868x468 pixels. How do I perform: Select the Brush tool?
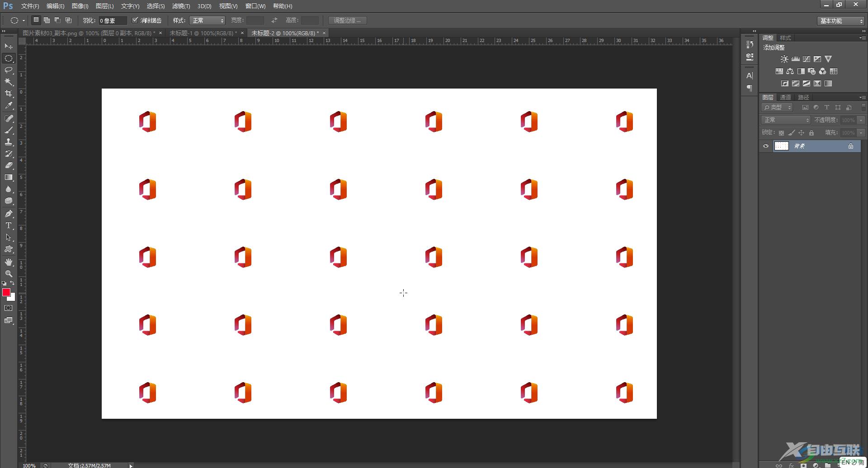click(9, 130)
